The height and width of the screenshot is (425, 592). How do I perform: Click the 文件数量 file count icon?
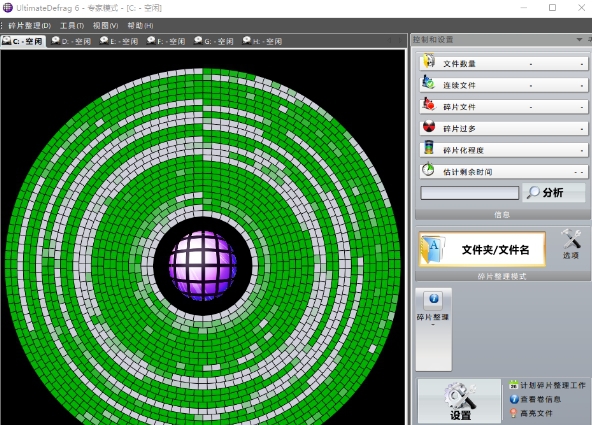(429, 61)
